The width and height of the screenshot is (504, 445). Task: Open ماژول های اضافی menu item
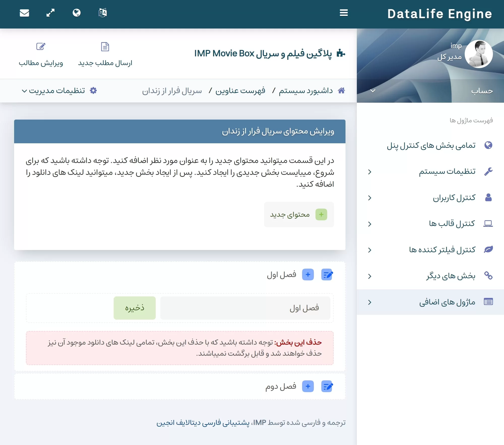pos(447,302)
